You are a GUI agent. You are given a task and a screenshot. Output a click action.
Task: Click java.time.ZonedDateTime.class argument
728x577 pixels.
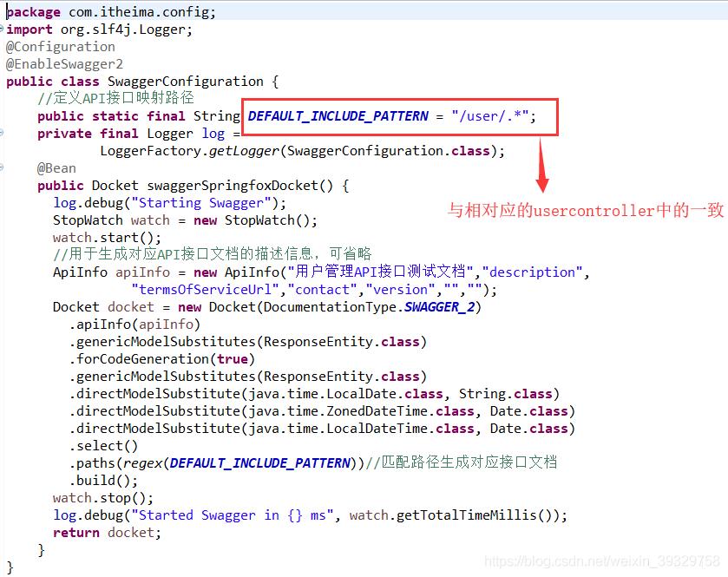tap(361, 411)
